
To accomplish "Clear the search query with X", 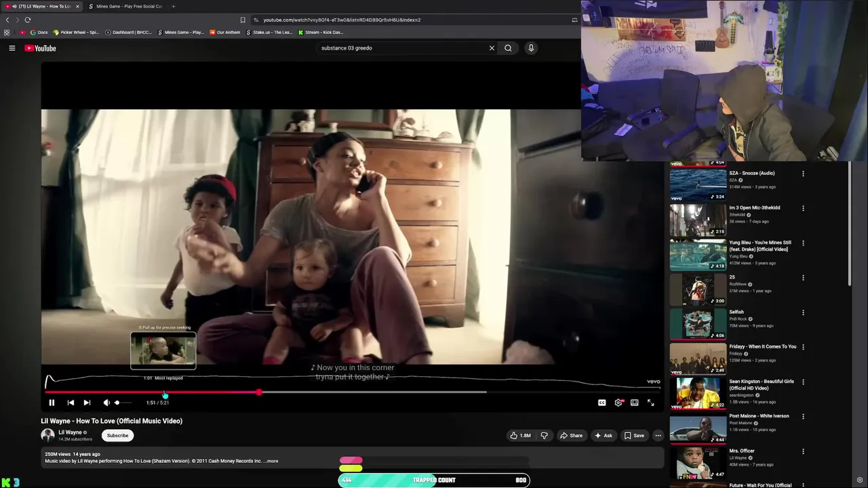I will [x=492, y=48].
